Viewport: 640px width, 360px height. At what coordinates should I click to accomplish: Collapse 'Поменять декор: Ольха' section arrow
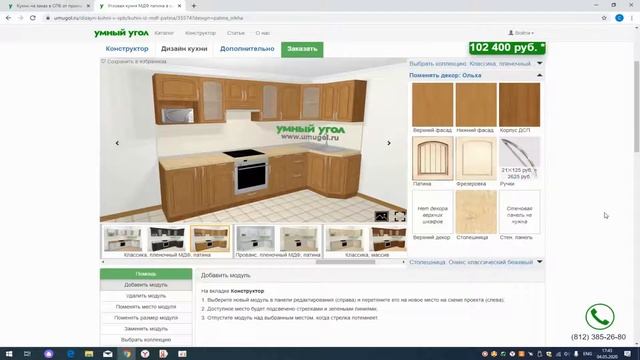tap(540, 75)
